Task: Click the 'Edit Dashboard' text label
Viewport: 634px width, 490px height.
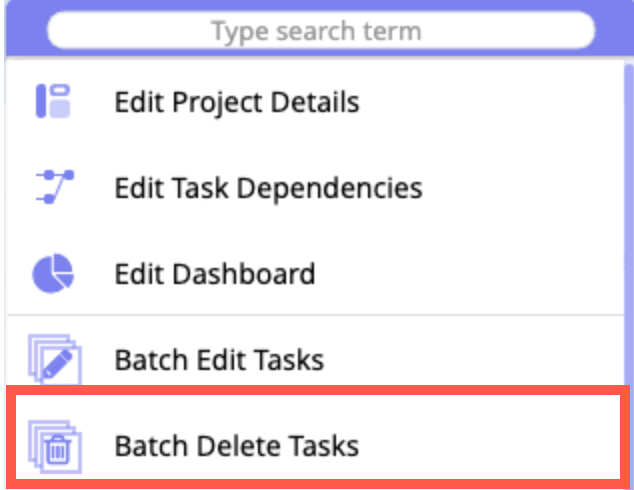Action: tap(214, 273)
